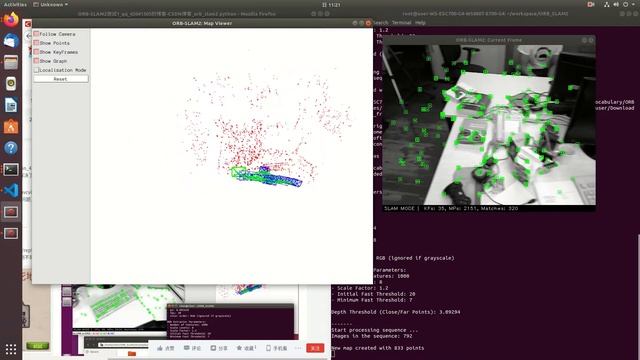Viewport: 640px width, 360px height.
Task: Click the terminal window title bar path
Action: tap(485, 14)
